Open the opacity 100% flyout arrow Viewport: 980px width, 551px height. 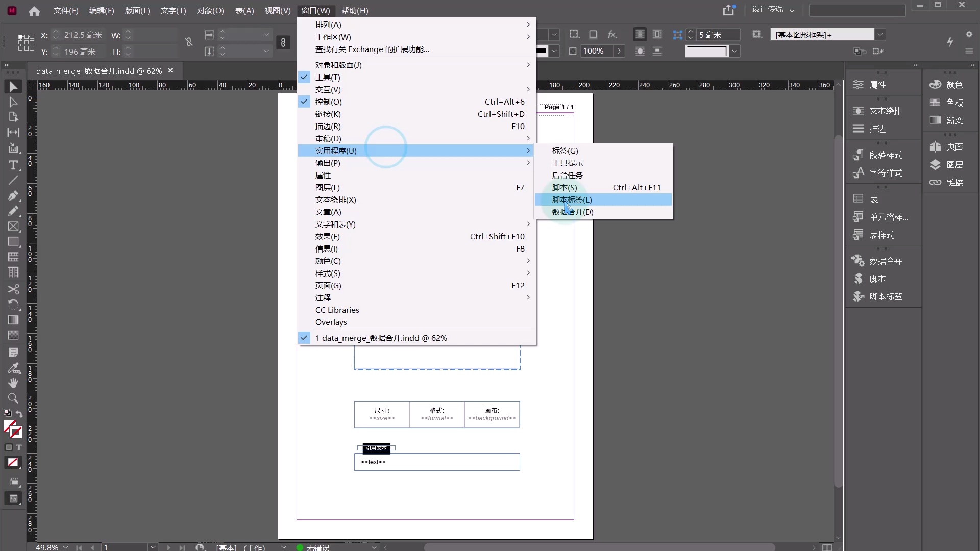619,51
